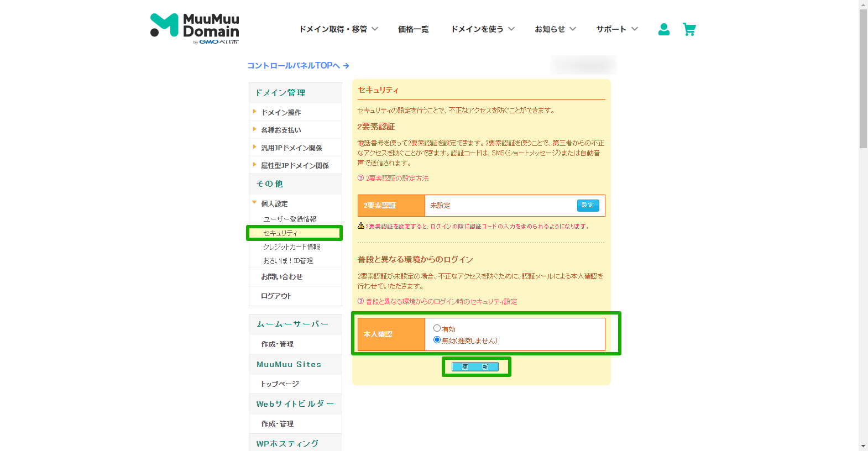This screenshot has height=451, width=868.
Task: Open the 価格一覧 menu item
Action: (413, 29)
